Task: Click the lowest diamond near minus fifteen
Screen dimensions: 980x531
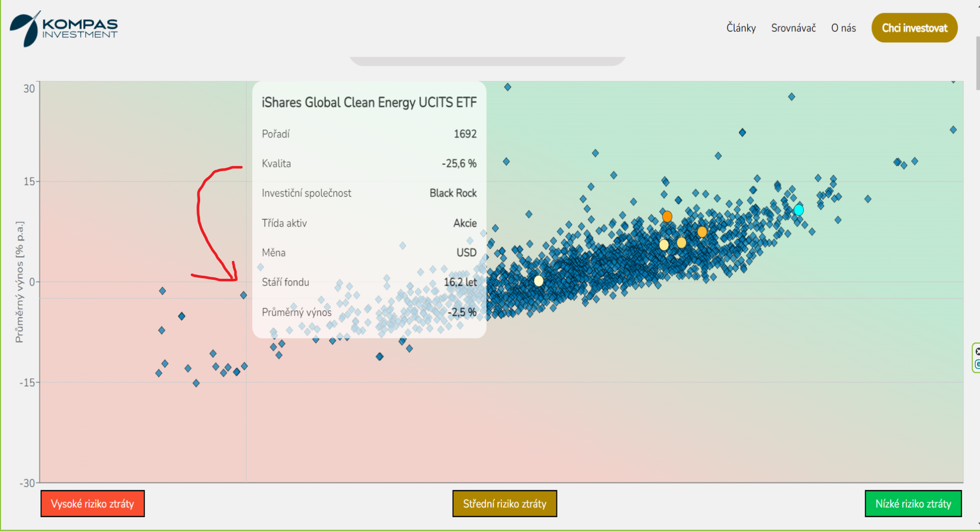Action: tap(196, 383)
